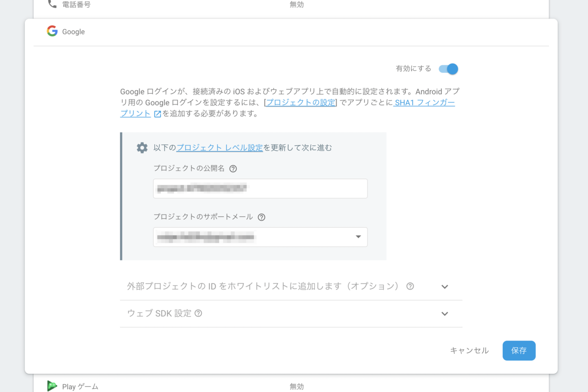Image resolution: width=588 pixels, height=392 pixels.
Task: Click help icon next to whitelist option
Action: point(411,286)
